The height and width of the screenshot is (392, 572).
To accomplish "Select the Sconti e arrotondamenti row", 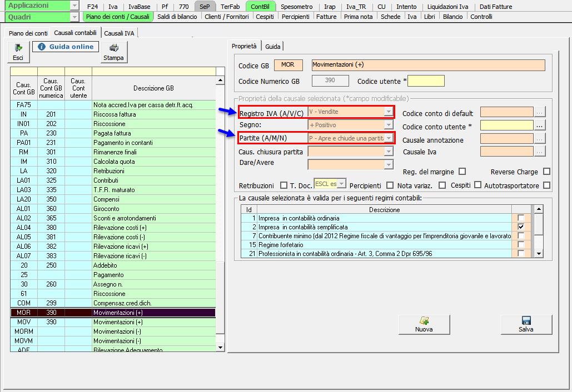I will pyautogui.click(x=113, y=218).
